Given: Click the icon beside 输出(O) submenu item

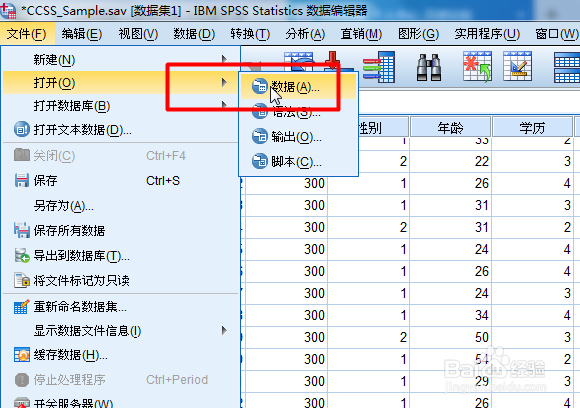Looking at the screenshot, I should 260,136.
